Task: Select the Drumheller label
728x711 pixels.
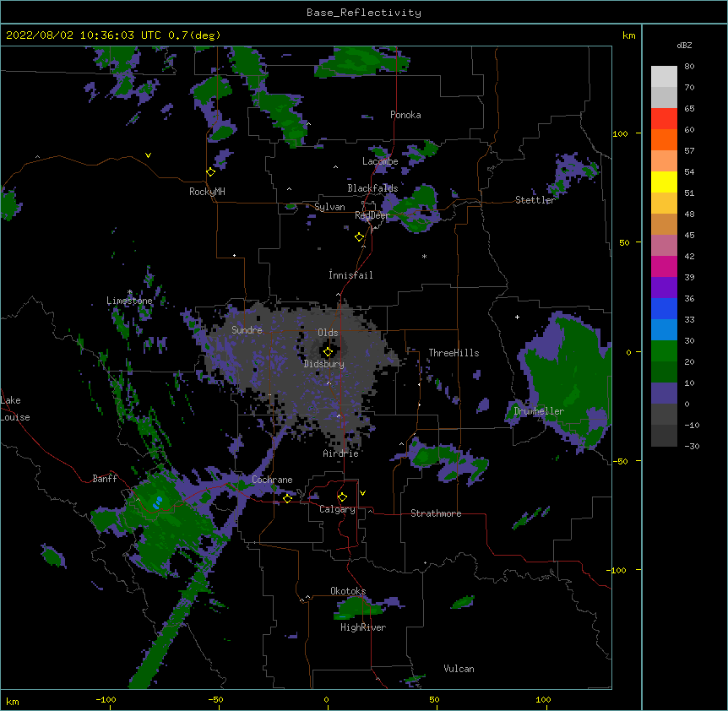Action: click(x=539, y=411)
